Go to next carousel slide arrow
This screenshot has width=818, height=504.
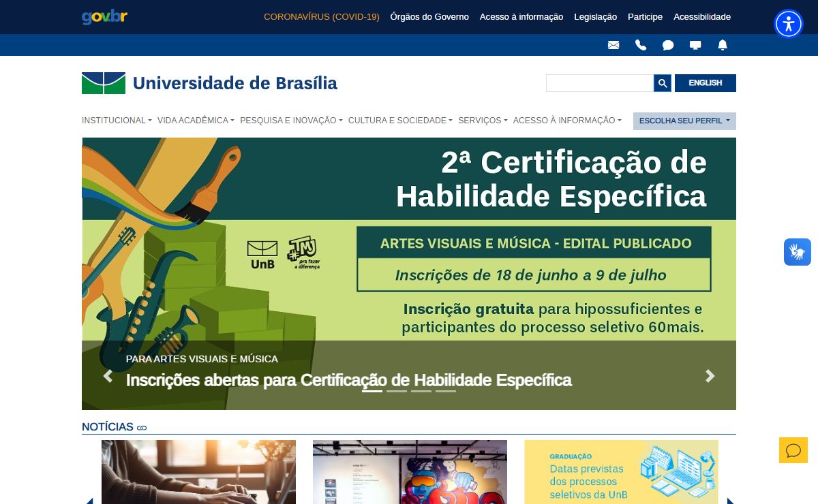(x=710, y=376)
